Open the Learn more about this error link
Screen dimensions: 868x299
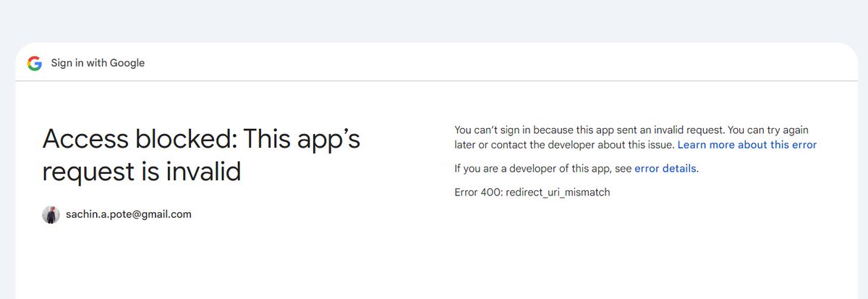(747, 145)
